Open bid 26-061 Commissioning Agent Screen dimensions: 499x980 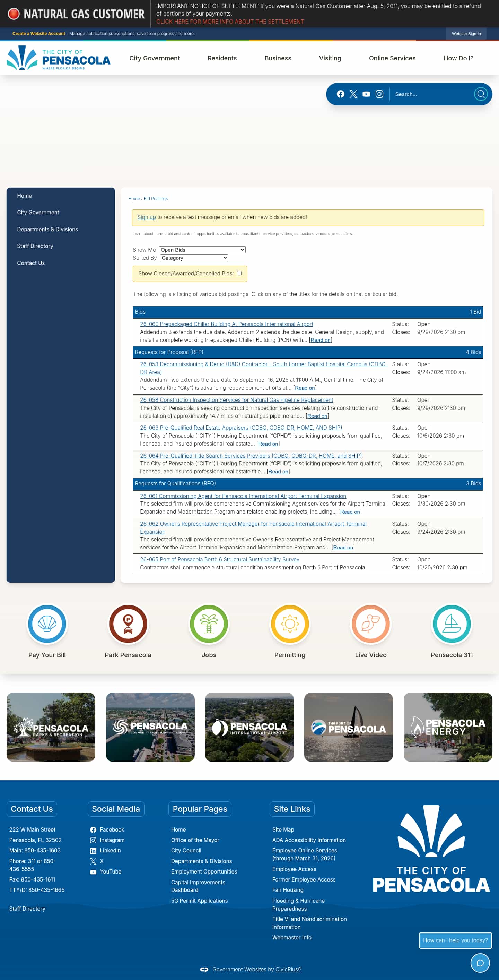243,496
